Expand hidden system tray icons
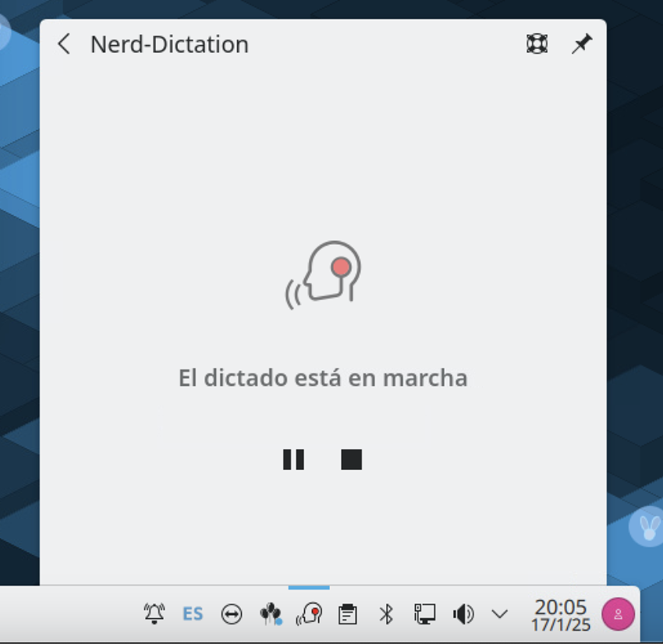 [x=500, y=614]
